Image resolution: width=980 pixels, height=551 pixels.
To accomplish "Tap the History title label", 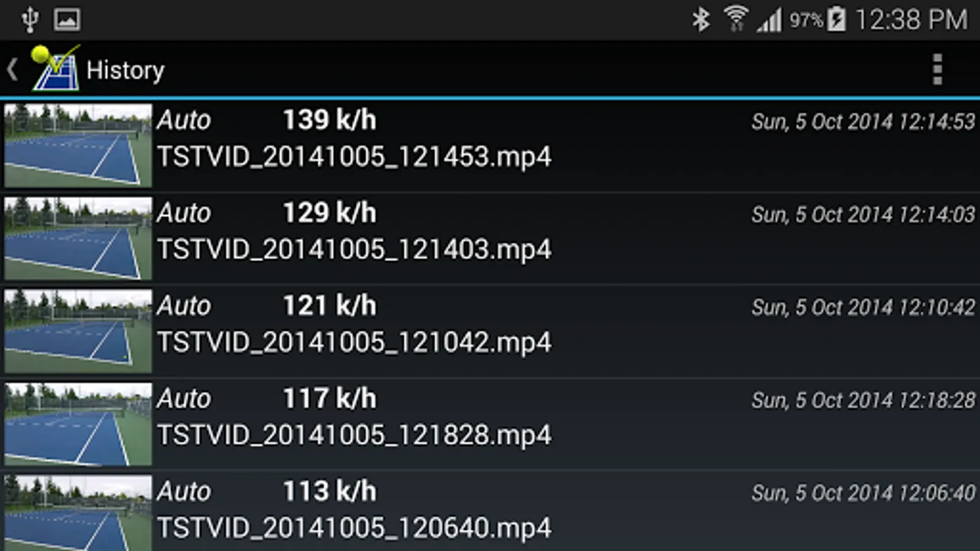I will point(126,70).
